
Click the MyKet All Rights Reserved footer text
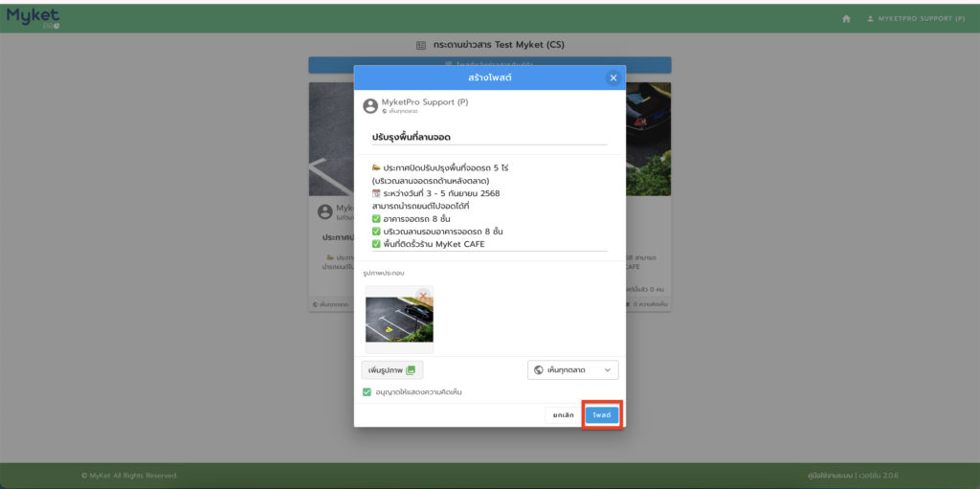tap(129, 476)
